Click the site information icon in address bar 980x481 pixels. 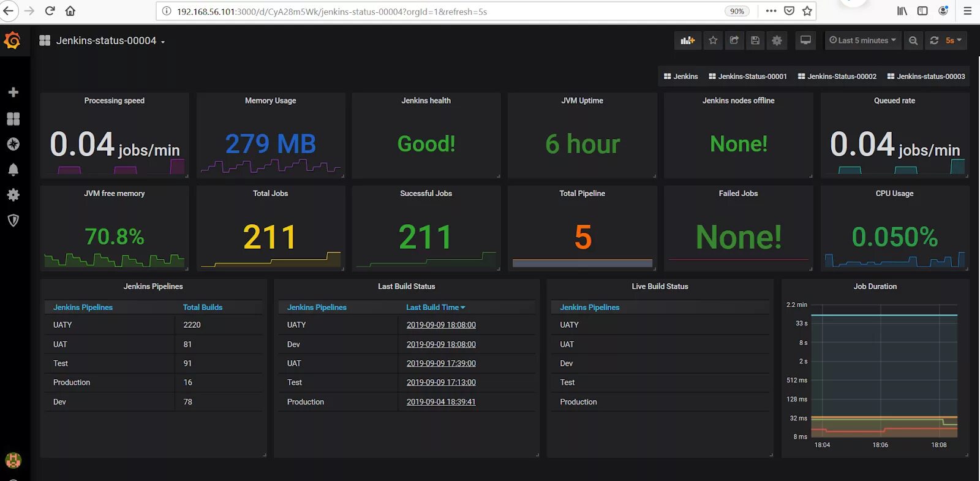coord(166,11)
